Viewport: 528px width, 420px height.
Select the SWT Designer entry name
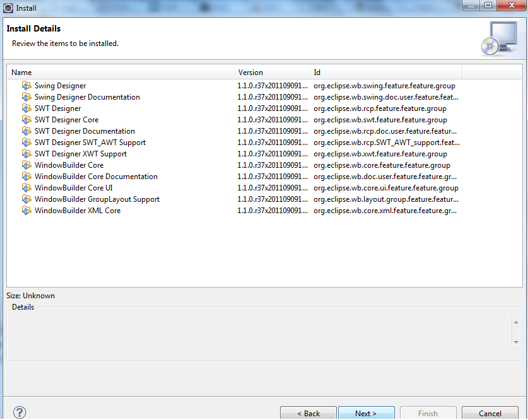pos(58,108)
